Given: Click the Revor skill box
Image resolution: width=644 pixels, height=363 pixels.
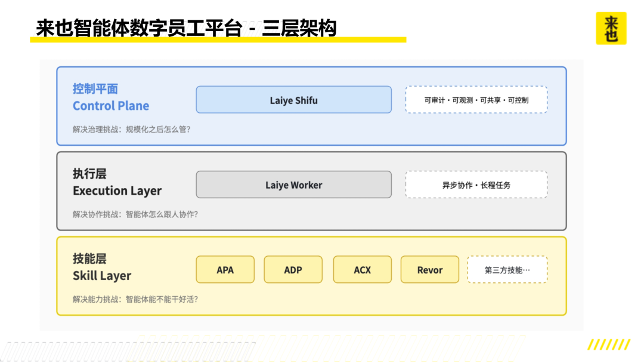Looking at the screenshot, I should tap(429, 269).
